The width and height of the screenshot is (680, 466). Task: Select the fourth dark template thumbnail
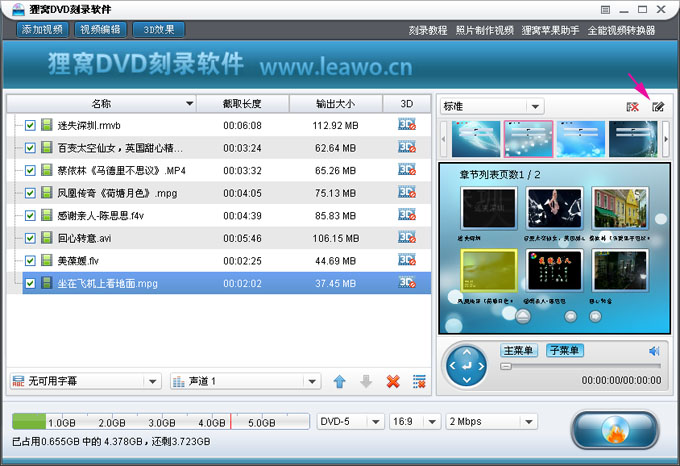(633, 139)
